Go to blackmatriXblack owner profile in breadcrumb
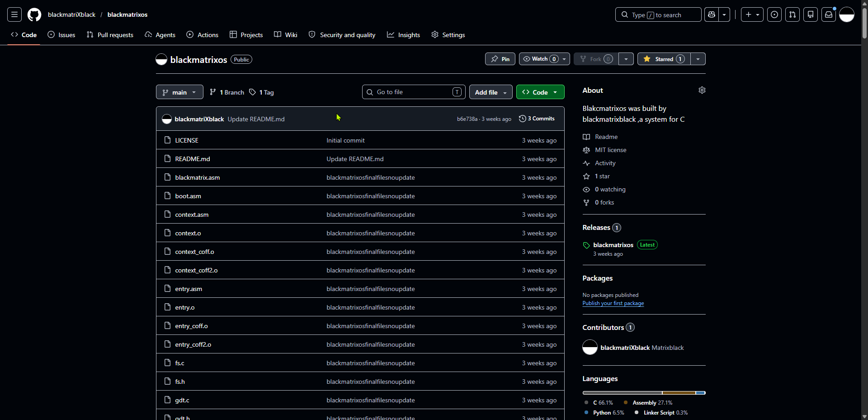 click(71, 14)
